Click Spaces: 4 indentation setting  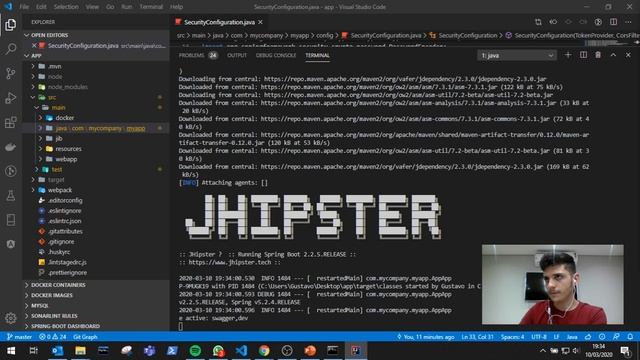click(x=513, y=337)
